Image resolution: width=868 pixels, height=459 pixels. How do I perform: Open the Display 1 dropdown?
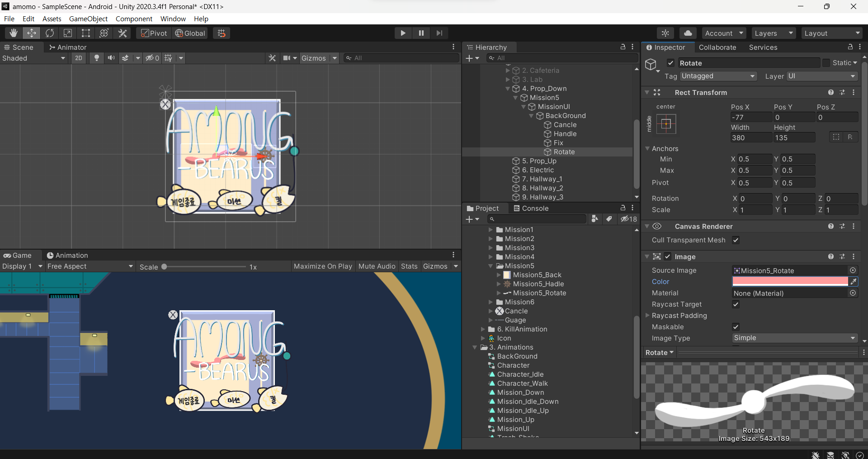click(x=22, y=266)
